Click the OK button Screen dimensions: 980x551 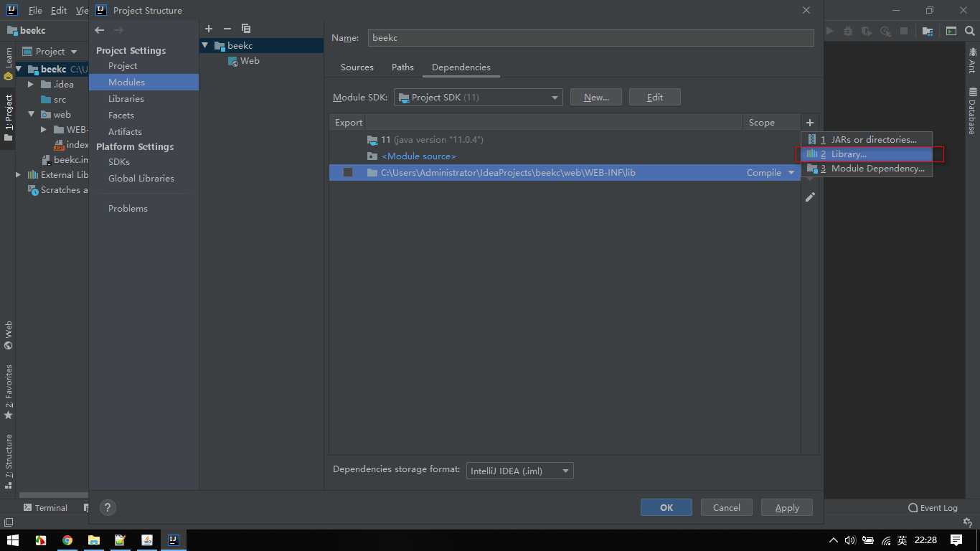coord(666,507)
